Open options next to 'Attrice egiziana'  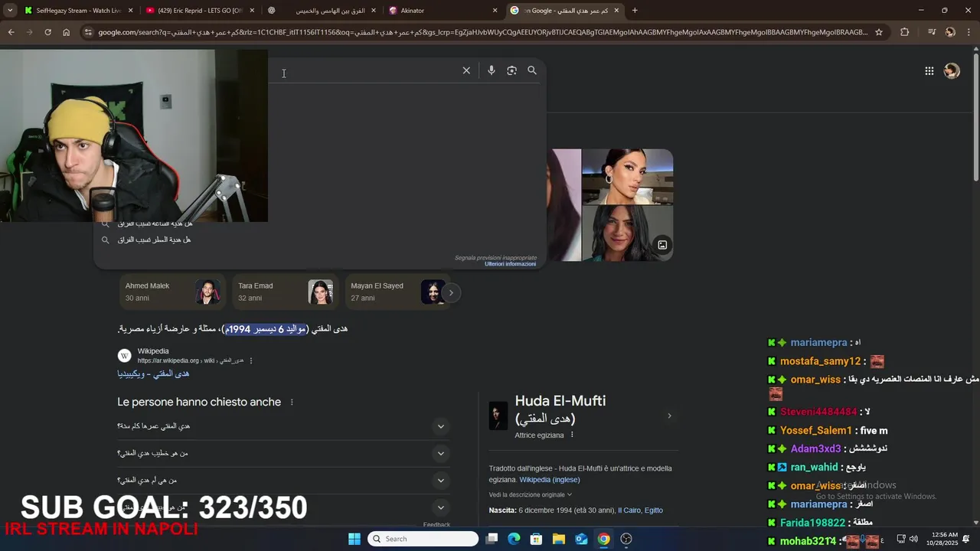click(x=572, y=435)
